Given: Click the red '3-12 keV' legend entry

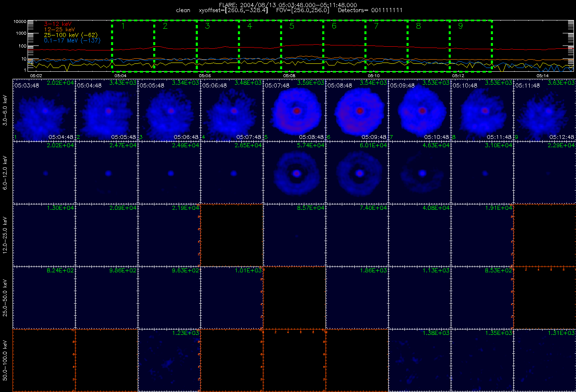Looking at the screenshot, I should 58,24.
